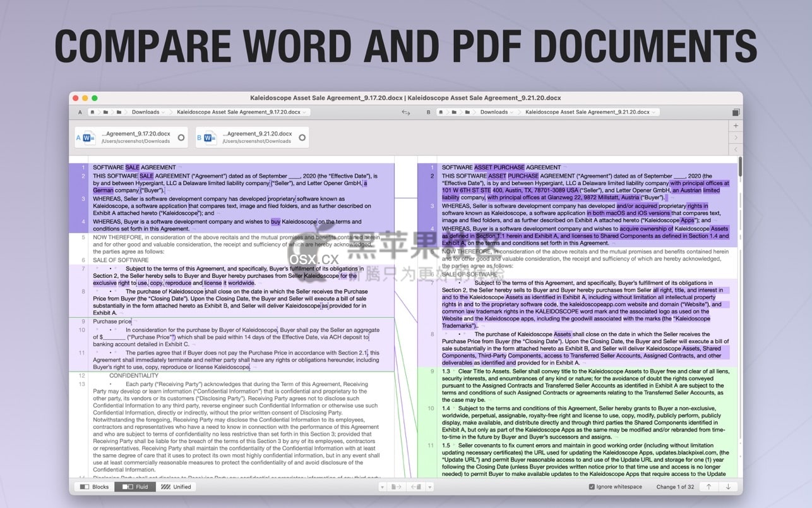Open the Agreement_9.17.20.docx file dropdown in path bar A
Screen dimensions: 812x508
242,112
